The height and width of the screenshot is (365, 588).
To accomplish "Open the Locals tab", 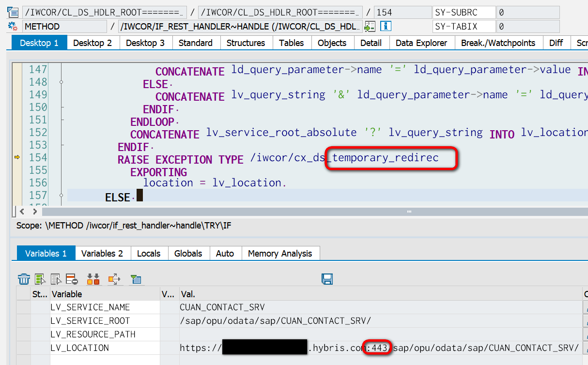I will (149, 253).
